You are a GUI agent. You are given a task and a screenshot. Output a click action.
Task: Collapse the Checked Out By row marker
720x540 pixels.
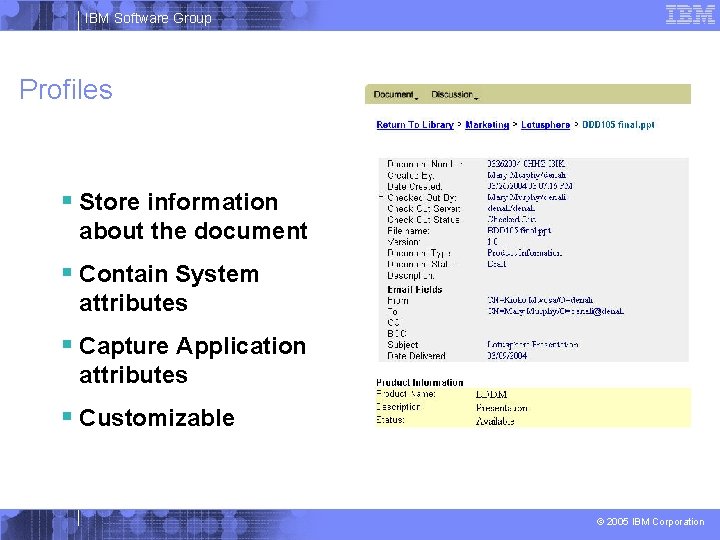[x=381, y=197]
